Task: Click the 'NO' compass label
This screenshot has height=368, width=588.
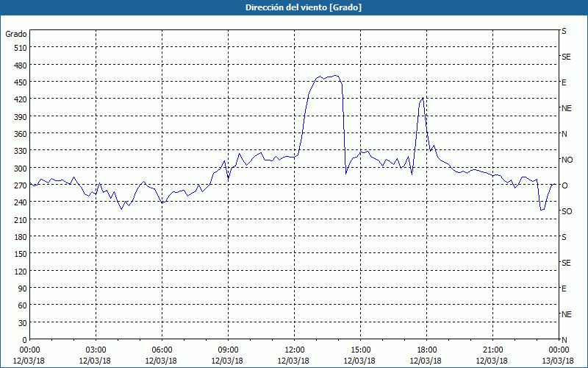Action: click(567, 160)
